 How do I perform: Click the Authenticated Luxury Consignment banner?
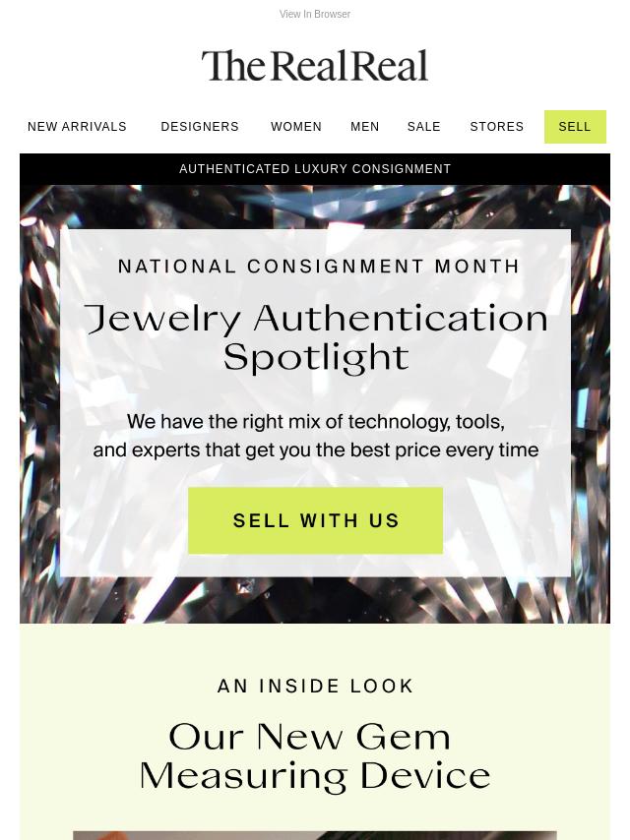[x=315, y=169]
